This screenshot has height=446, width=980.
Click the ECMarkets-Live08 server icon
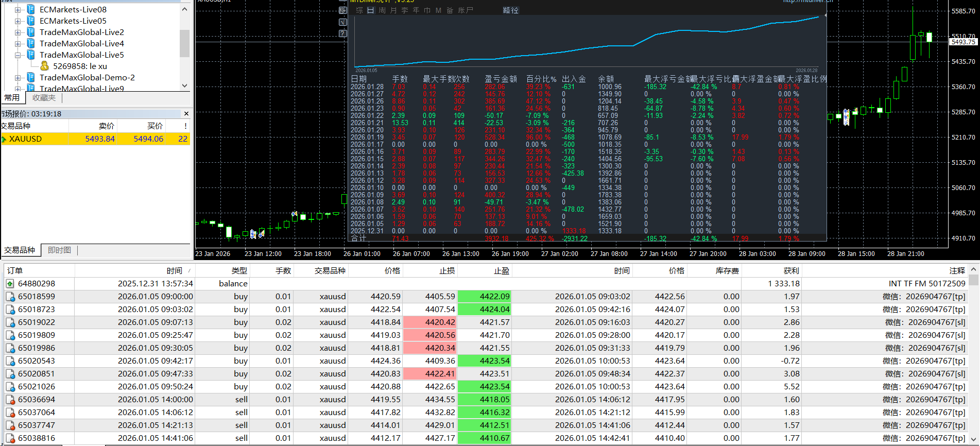click(x=31, y=9)
